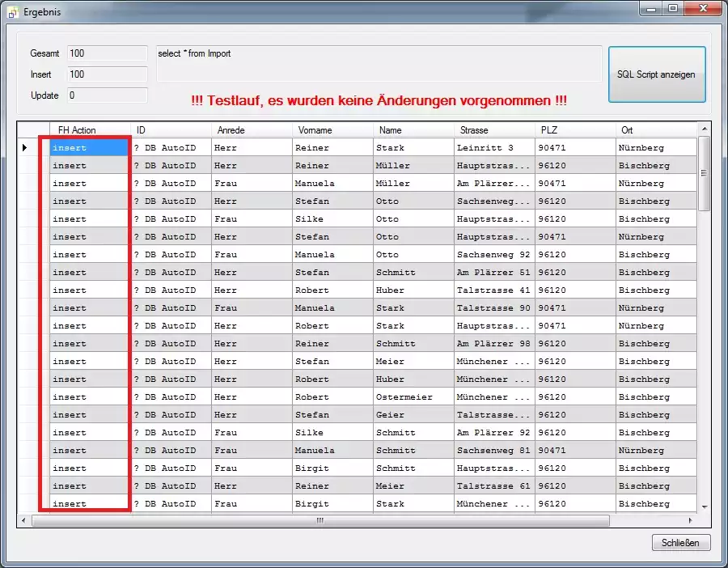Viewport: 728px width, 568px height.
Task: Click the horizontal scrollbar thumb
Action: pyautogui.click(x=320, y=521)
